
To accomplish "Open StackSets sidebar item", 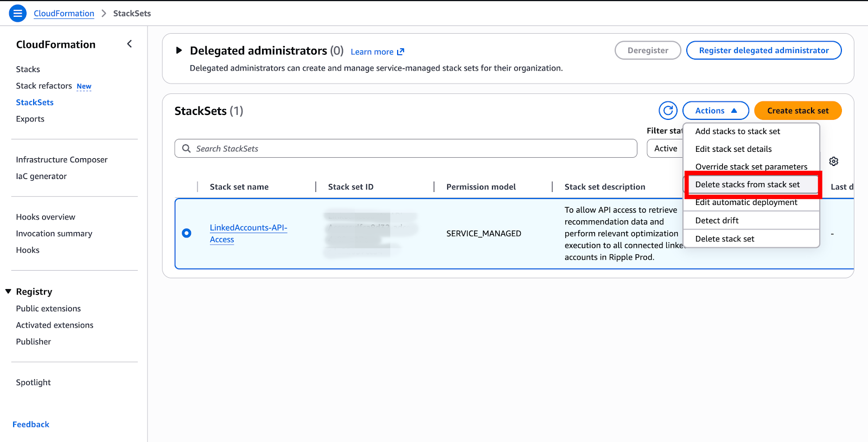I will coord(35,103).
